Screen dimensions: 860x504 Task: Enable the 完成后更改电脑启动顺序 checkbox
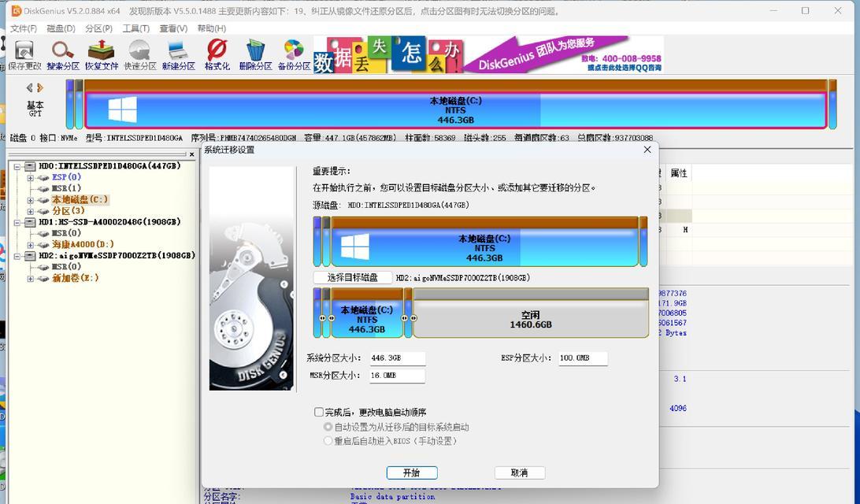(x=319, y=411)
